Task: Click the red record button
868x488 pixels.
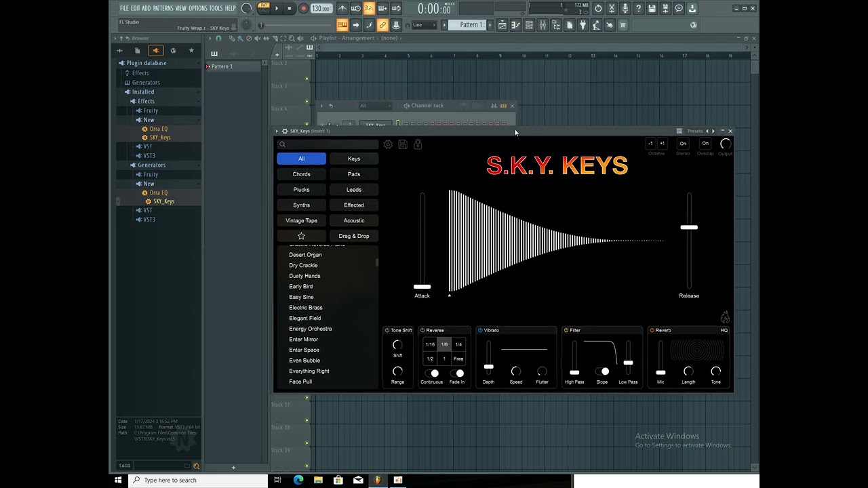Action: point(303,8)
